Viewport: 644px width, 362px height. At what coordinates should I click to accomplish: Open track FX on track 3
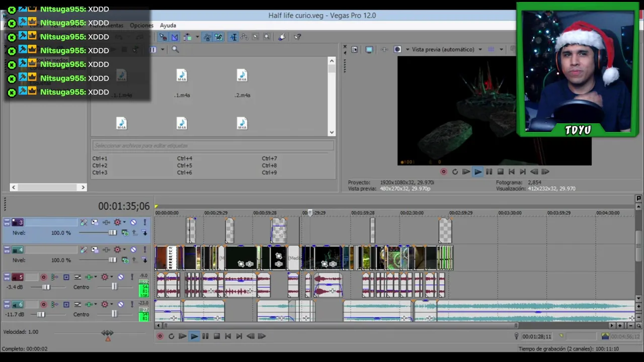(x=106, y=222)
